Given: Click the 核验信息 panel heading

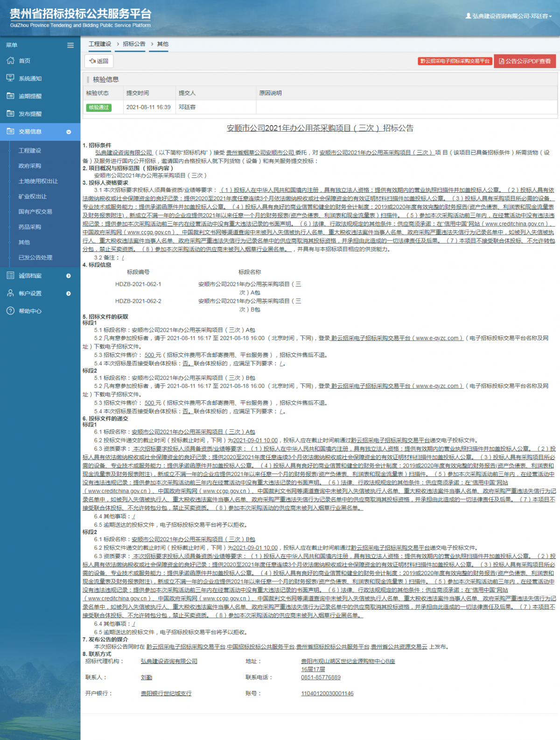Looking at the screenshot, I should [x=106, y=79].
